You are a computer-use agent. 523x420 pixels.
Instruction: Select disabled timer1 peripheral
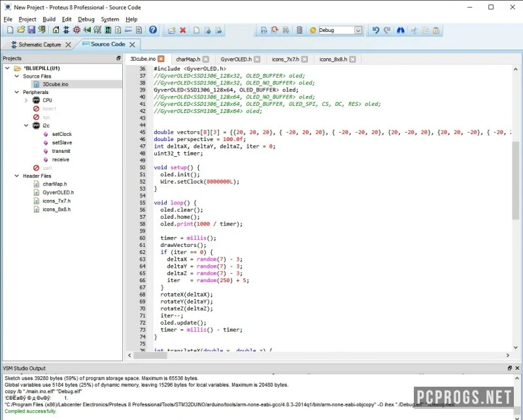(x=49, y=108)
